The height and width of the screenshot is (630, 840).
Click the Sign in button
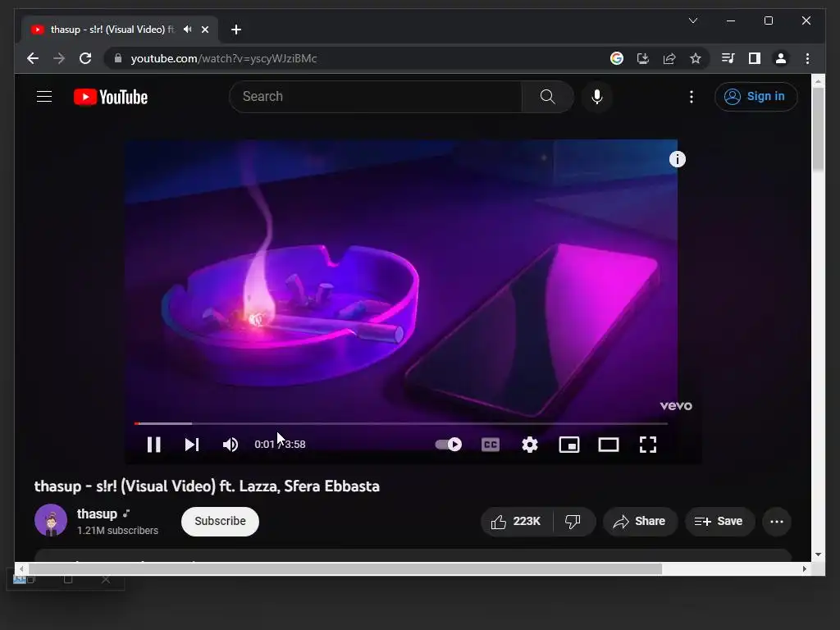(756, 97)
